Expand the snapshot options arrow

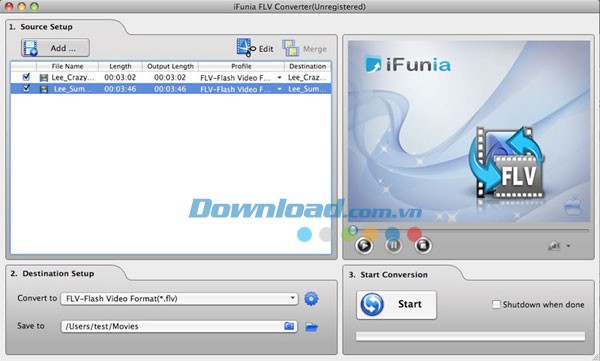pos(568,246)
